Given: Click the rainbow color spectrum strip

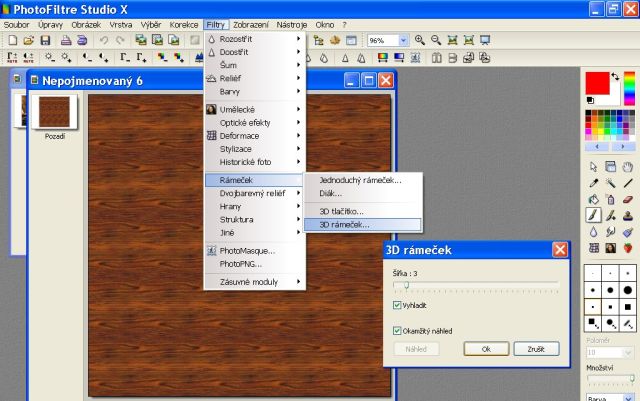Looking at the screenshot, I should 629,88.
